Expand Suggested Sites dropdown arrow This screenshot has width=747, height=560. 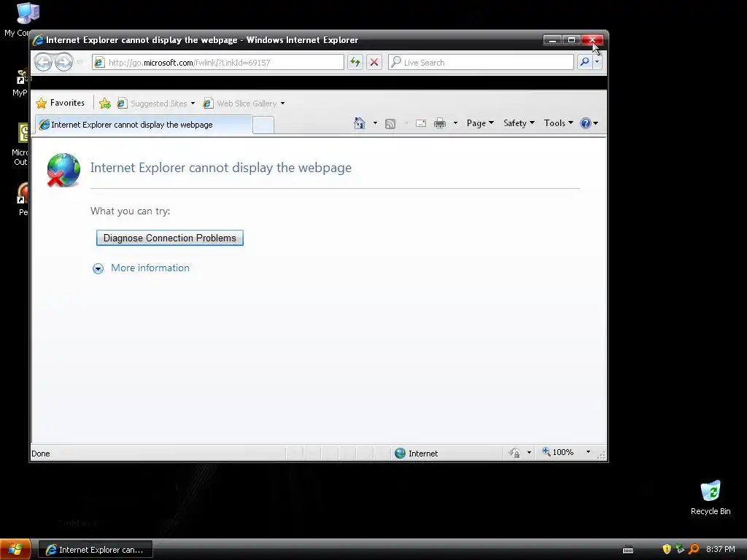click(193, 104)
